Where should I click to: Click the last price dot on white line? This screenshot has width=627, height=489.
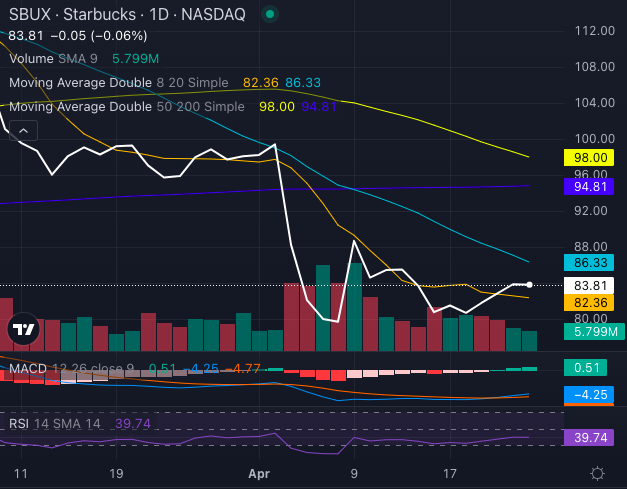(x=529, y=285)
